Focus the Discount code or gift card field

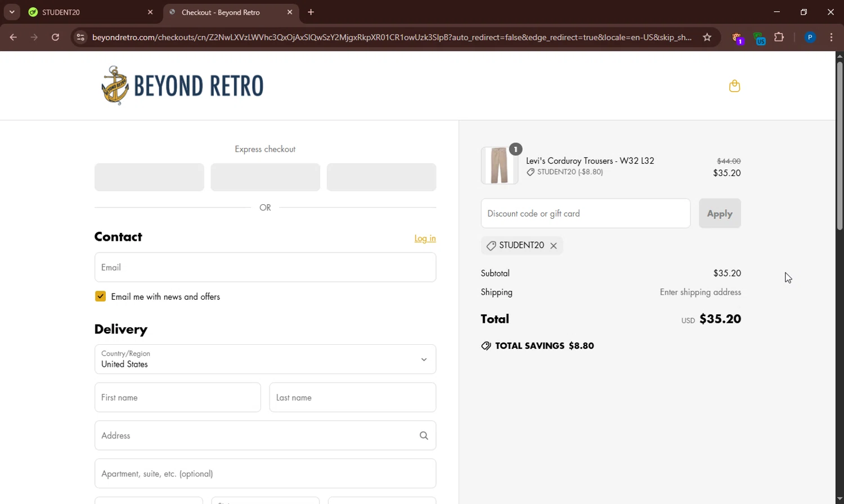[586, 213]
